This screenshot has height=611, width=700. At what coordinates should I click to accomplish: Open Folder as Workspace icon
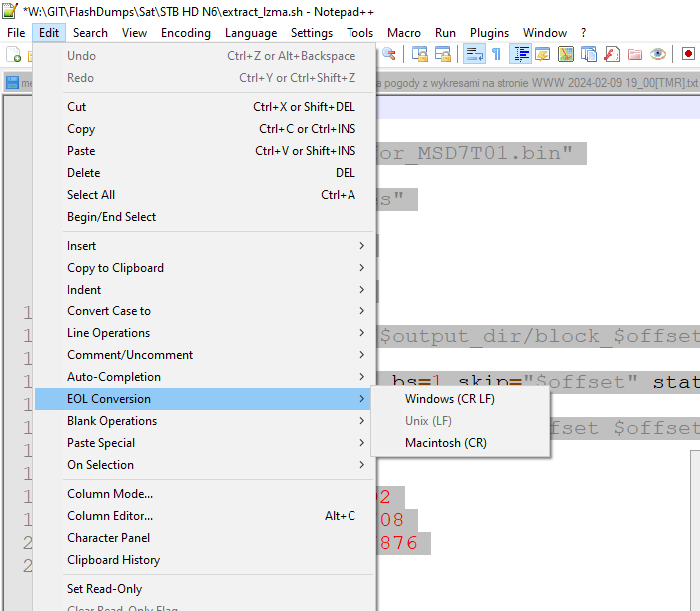pos(635,54)
